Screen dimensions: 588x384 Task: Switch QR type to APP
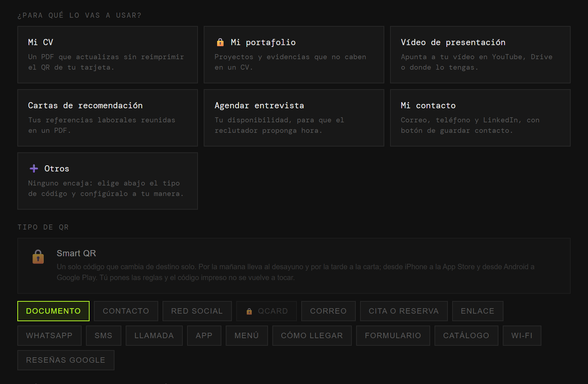coord(204,336)
